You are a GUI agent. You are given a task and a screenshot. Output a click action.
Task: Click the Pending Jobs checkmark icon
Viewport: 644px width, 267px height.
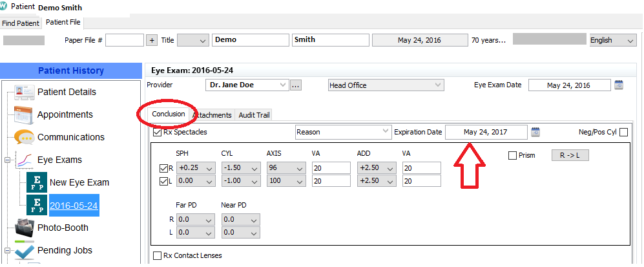tap(24, 250)
